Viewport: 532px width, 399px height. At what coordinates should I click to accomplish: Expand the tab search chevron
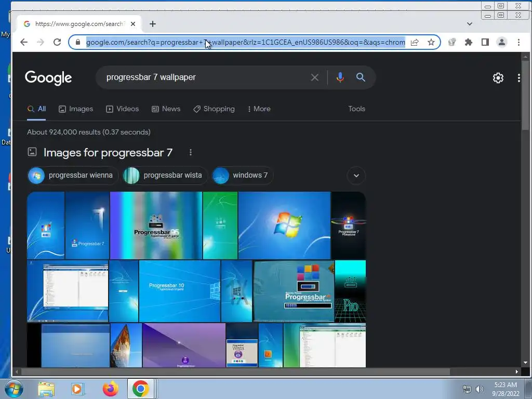coord(470,24)
